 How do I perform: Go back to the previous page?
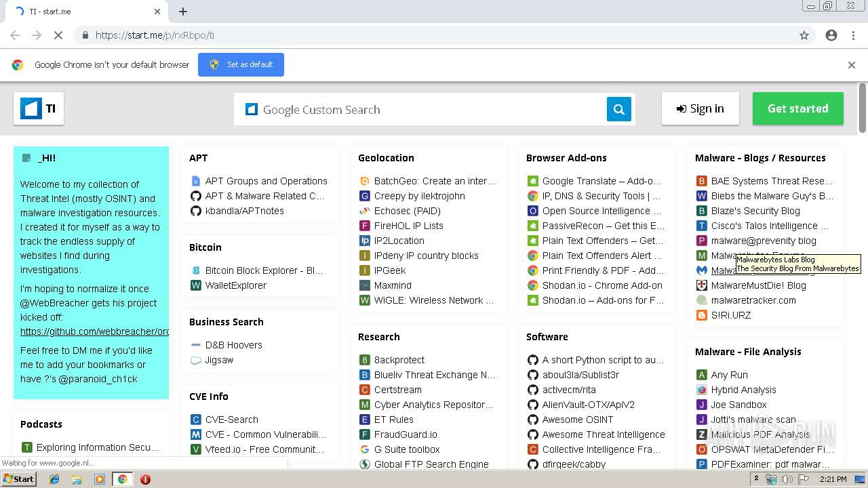pyautogui.click(x=15, y=35)
